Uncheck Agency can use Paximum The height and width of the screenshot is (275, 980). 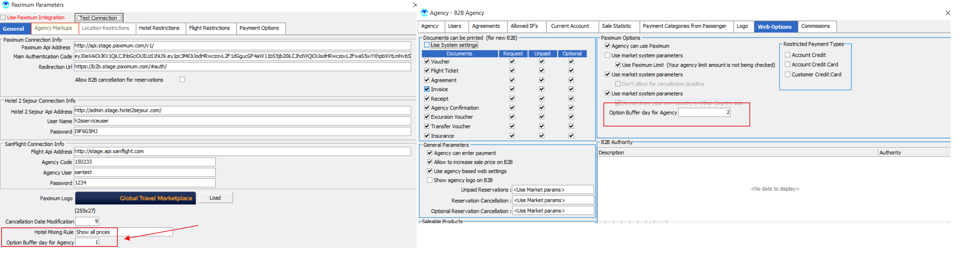[607, 46]
